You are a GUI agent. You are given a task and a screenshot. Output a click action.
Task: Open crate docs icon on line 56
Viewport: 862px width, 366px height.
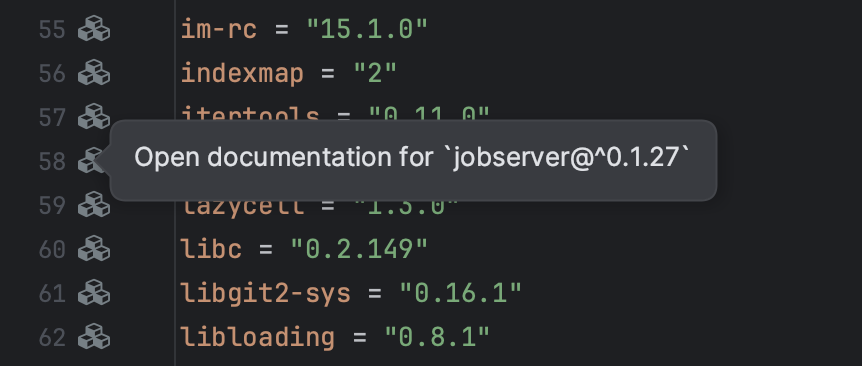[93, 73]
